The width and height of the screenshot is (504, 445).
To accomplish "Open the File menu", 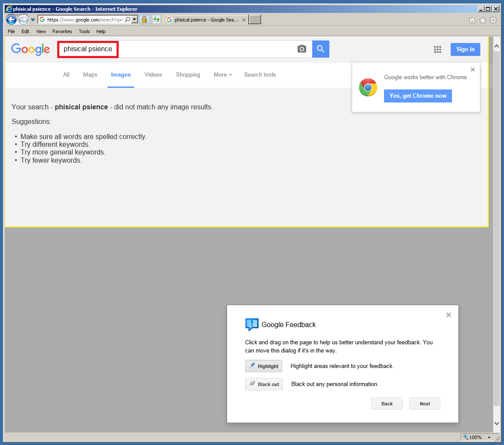I will 11,31.
